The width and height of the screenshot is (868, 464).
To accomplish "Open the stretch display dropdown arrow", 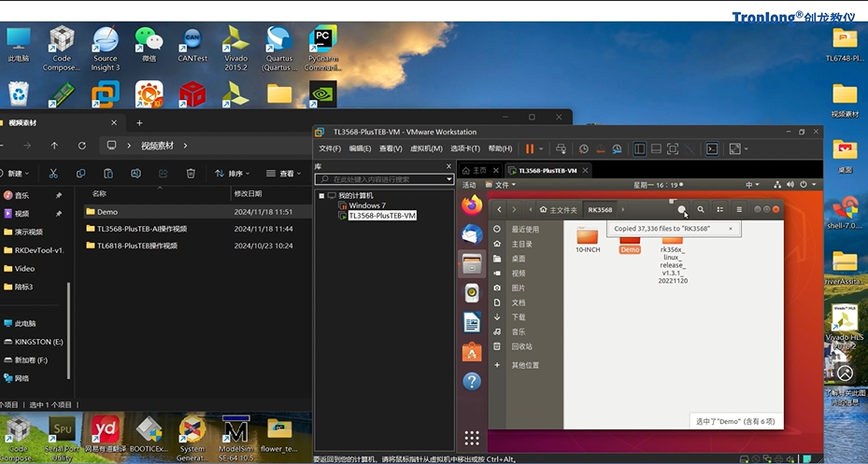I will [747, 148].
